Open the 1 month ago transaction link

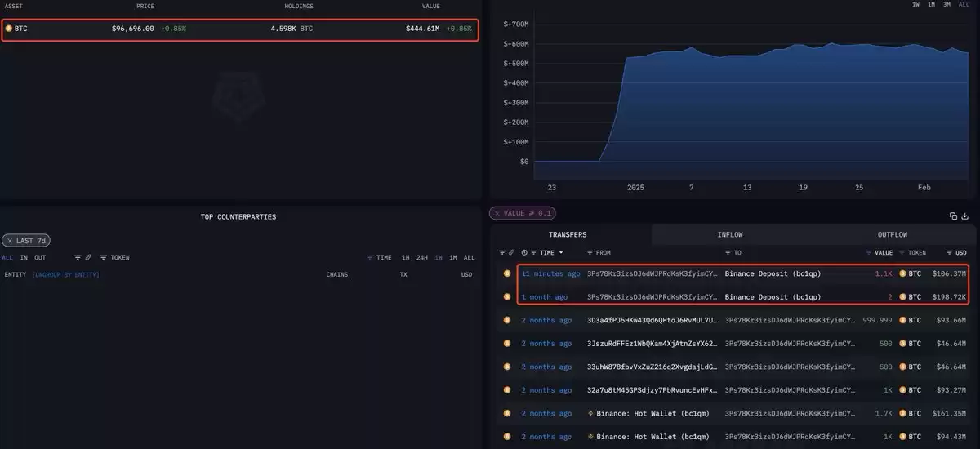[x=545, y=297]
